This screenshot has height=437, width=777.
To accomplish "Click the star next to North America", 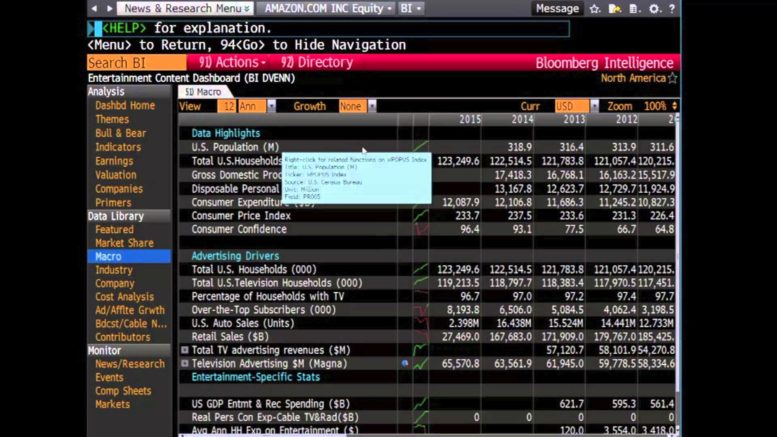I will point(672,78).
